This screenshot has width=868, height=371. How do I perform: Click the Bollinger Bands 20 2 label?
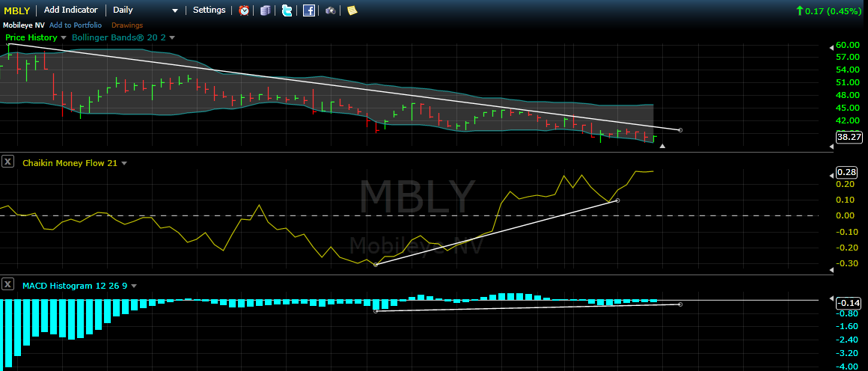coord(118,37)
